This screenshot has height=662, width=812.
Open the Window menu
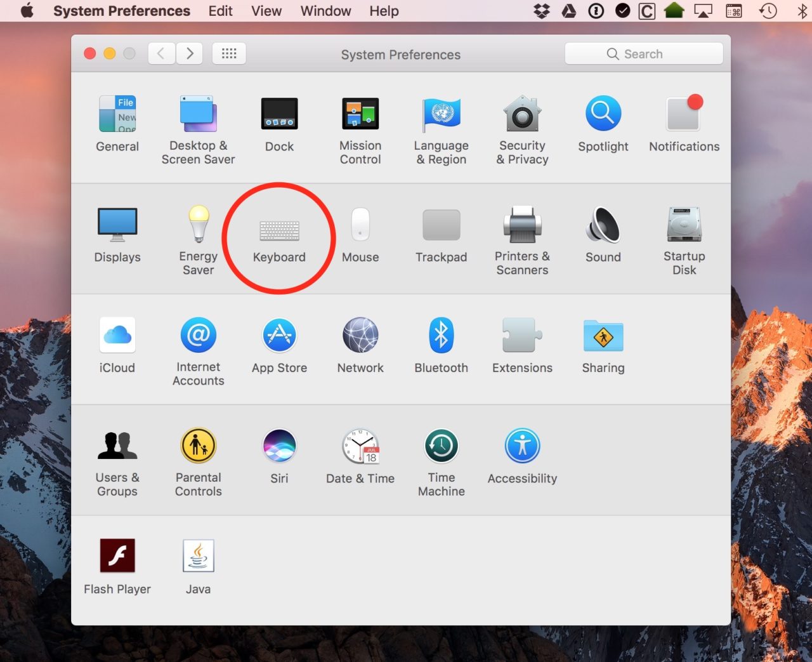tap(325, 11)
